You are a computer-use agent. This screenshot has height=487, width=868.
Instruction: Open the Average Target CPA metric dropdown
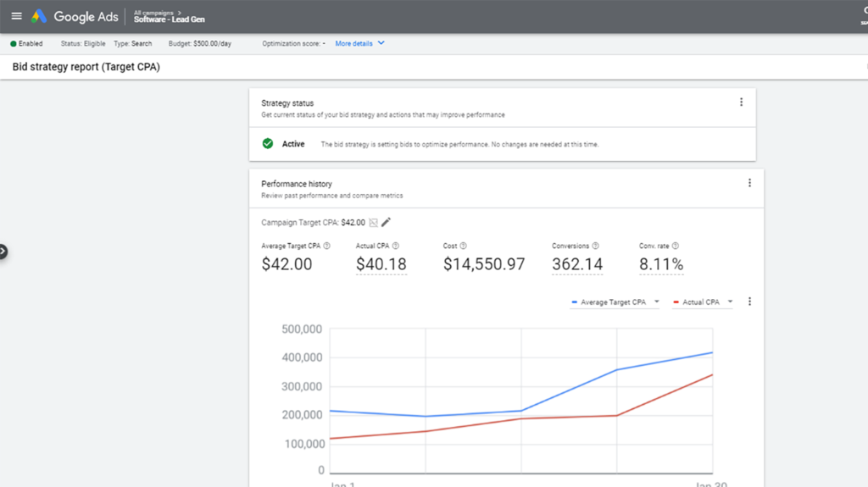coord(615,302)
